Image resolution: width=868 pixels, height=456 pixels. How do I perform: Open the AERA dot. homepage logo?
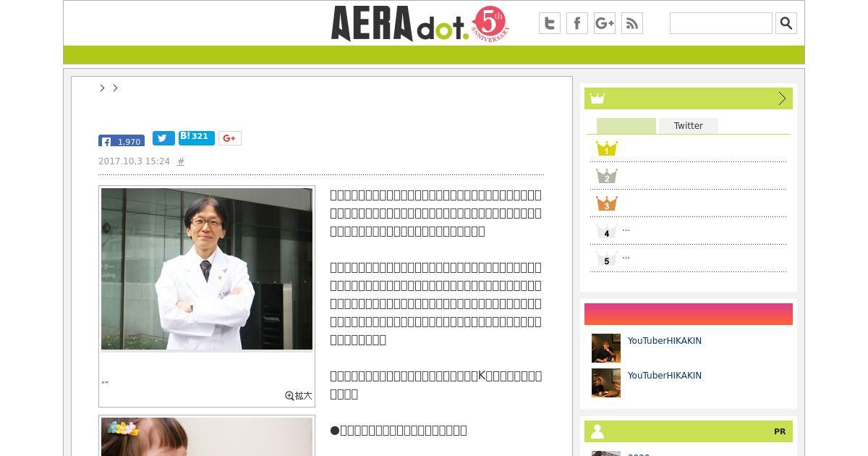[x=400, y=23]
